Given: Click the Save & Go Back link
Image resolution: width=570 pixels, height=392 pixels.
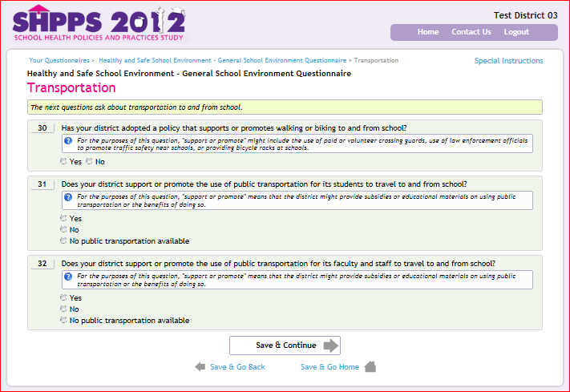Looking at the screenshot, I should (237, 367).
